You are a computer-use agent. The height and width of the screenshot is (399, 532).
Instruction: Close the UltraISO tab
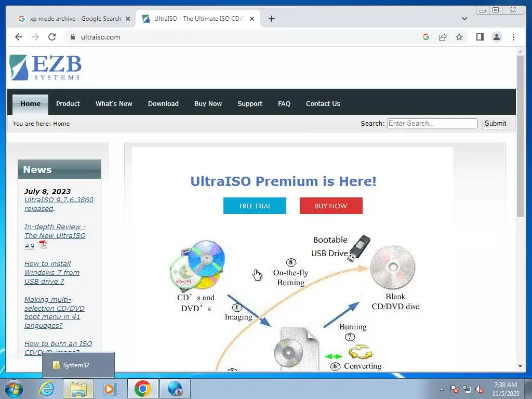pos(252,19)
